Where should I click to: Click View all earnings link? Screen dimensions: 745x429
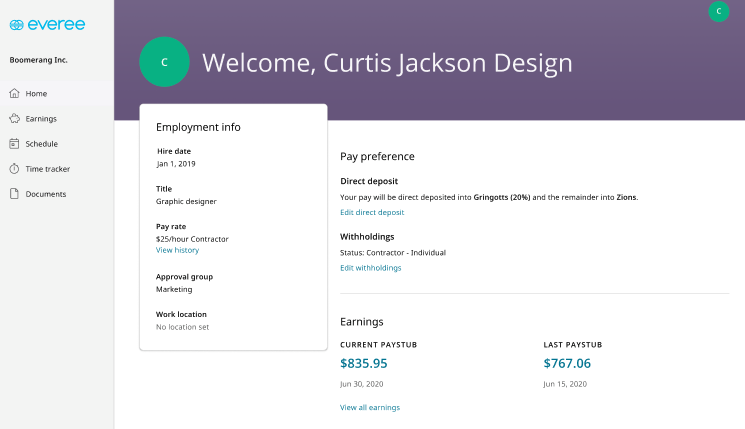click(x=370, y=408)
